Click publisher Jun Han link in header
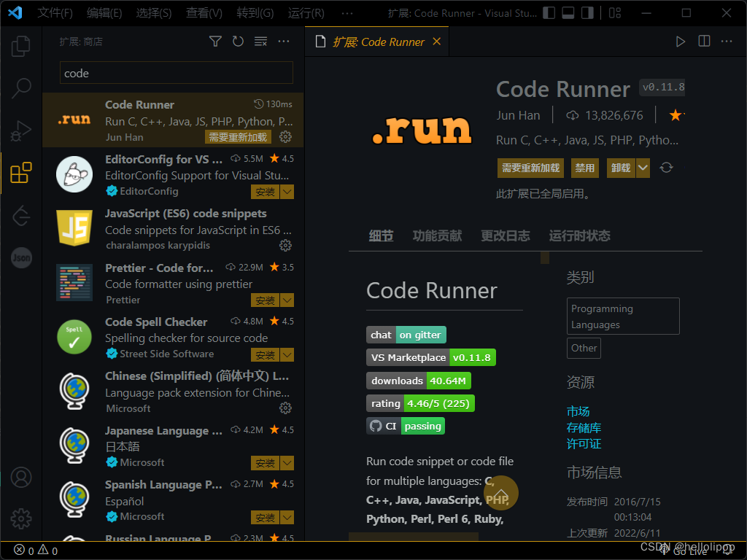The height and width of the screenshot is (560, 747). click(x=518, y=115)
